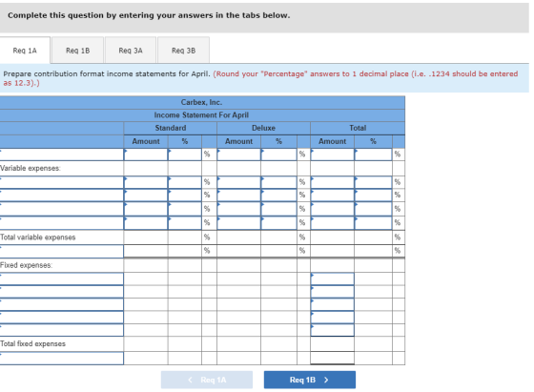Open last variable expense label dropdown
Viewport: 534px width, 392px height.
tap(62, 223)
